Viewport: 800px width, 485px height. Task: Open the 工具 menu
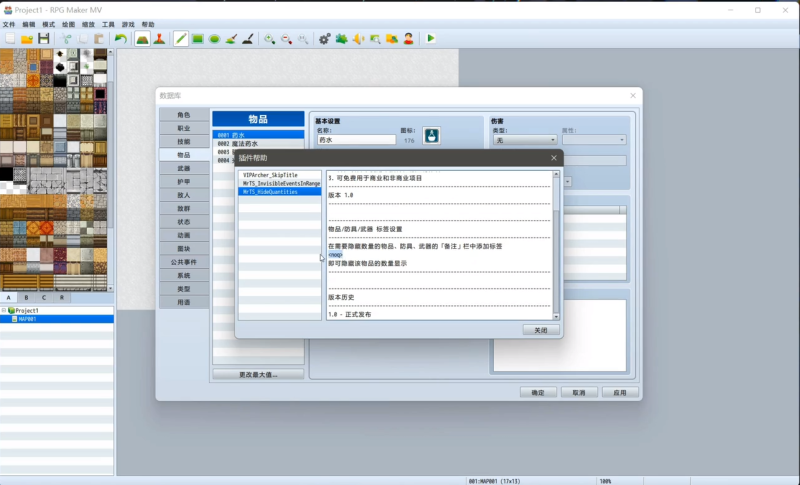click(108, 24)
